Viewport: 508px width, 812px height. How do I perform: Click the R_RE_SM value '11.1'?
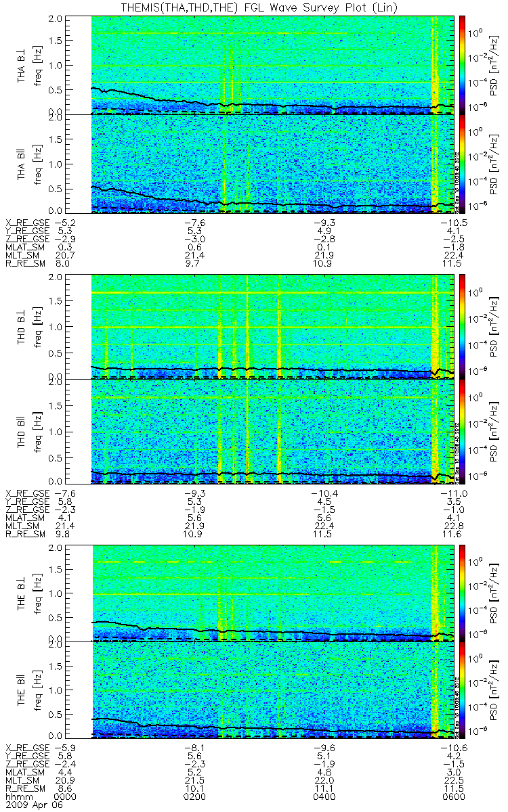324,788
